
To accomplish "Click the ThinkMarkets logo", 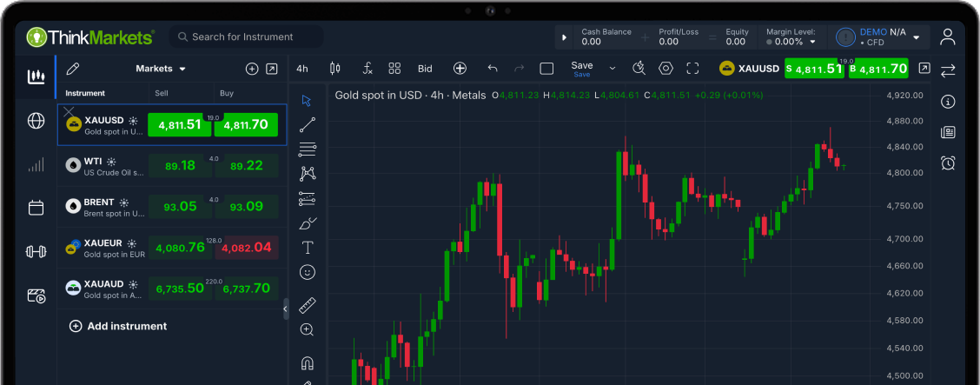I will tap(90, 37).
